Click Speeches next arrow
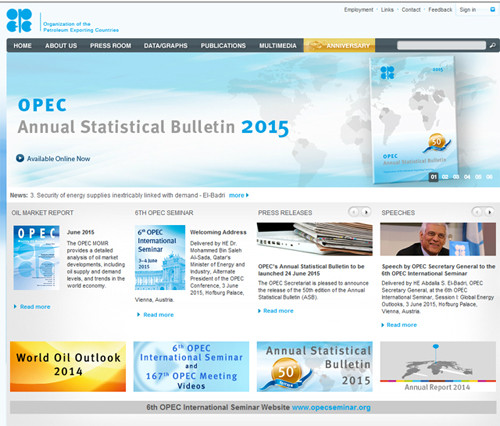500x426 pixels. [x=489, y=212]
